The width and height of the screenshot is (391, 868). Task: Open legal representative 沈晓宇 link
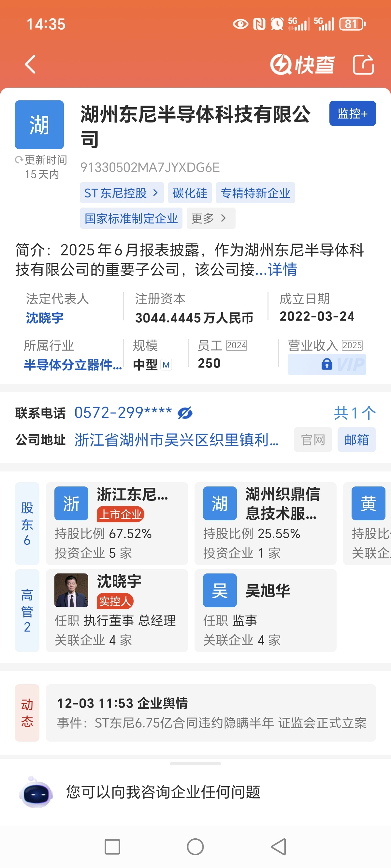click(x=45, y=318)
